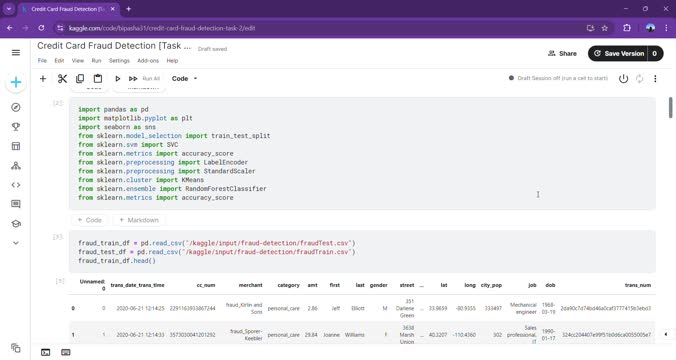Click the Save Version button
The height and width of the screenshot is (360, 676).
(x=619, y=53)
